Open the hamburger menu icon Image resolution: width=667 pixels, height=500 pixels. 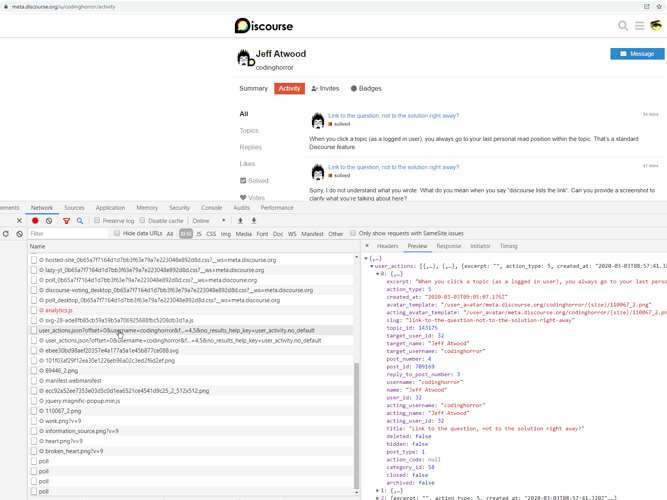639,26
